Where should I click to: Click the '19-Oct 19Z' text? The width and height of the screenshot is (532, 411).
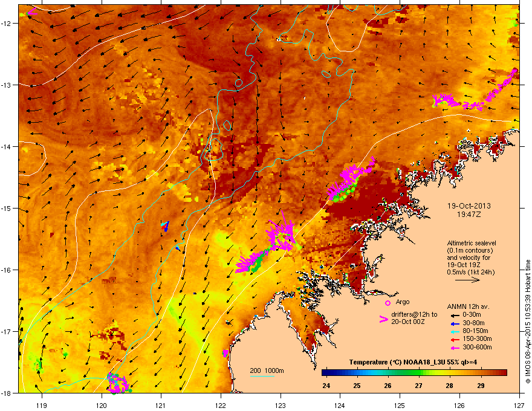(x=464, y=265)
